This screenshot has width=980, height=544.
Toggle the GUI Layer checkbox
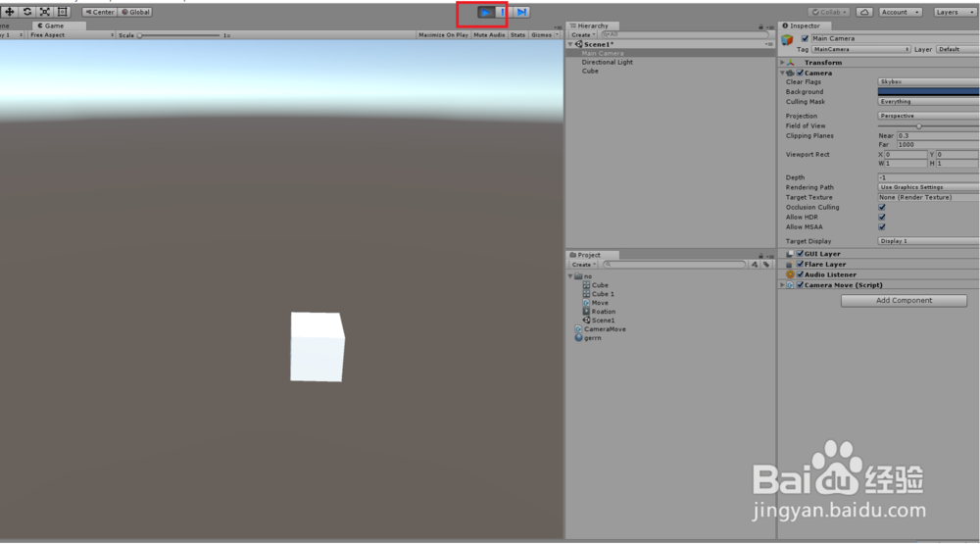click(x=800, y=254)
